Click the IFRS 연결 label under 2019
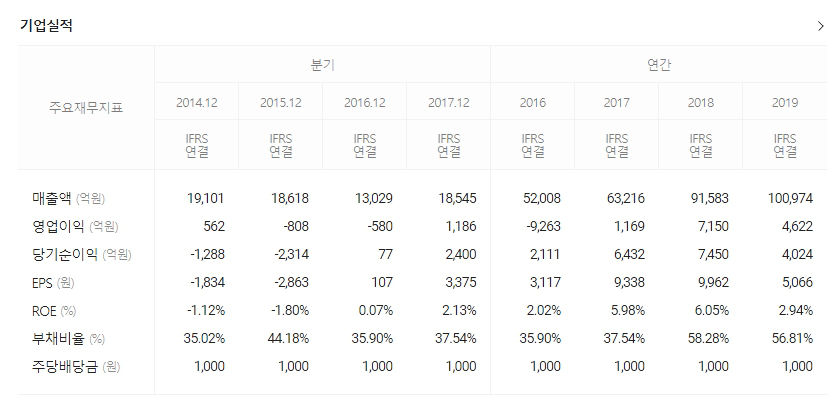This screenshot has height=405, width=840. tap(785, 146)
